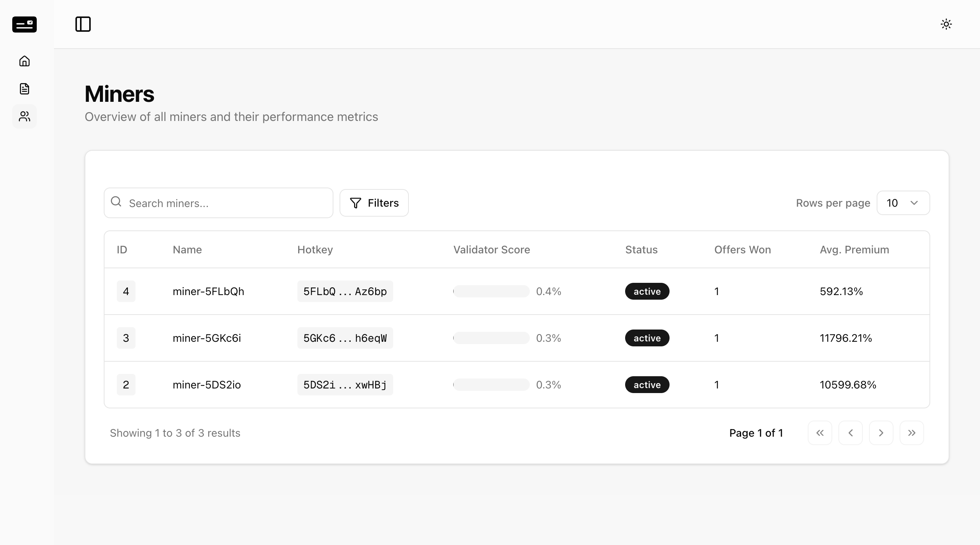Viewport: 980px width, 545px height.
Task: Click the ID badge 3
Action: (126, 338)
